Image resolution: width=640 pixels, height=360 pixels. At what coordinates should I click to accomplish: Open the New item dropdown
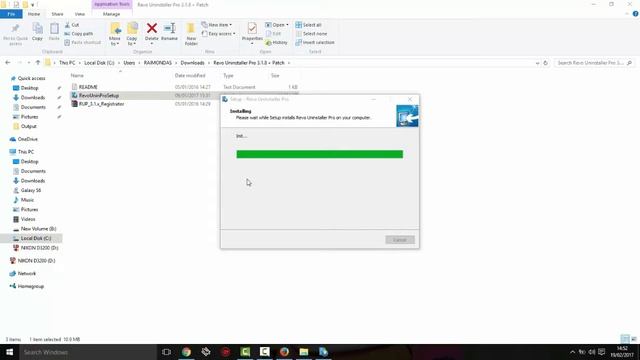217,25
